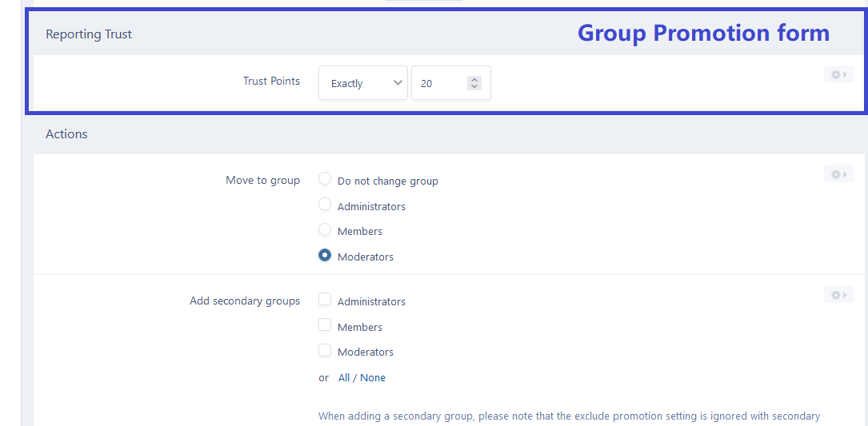Select the Moderators radio under Move to group
868x426 pixels.
point(325,256)
